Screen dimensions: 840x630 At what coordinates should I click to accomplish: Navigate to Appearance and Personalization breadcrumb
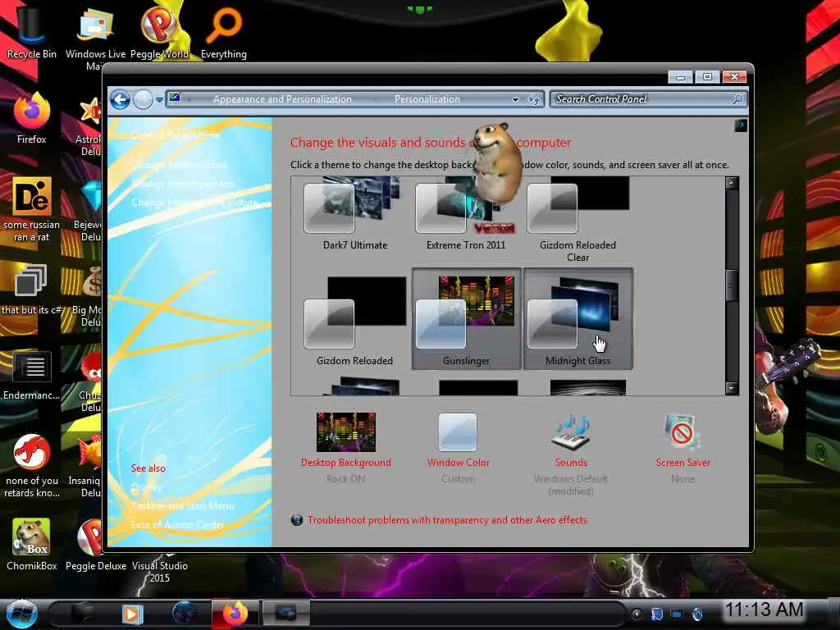pyautogui.click(x=282, y=99)
